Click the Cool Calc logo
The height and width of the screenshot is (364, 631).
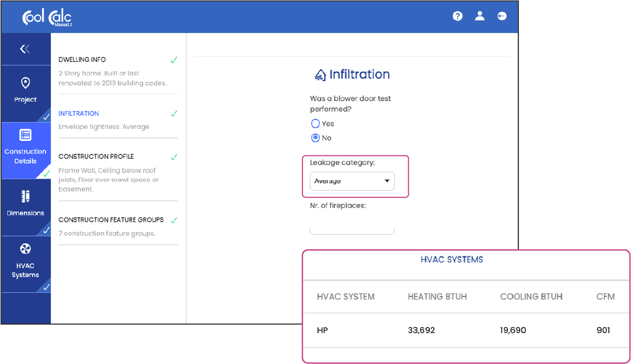(x=47, y=18)
